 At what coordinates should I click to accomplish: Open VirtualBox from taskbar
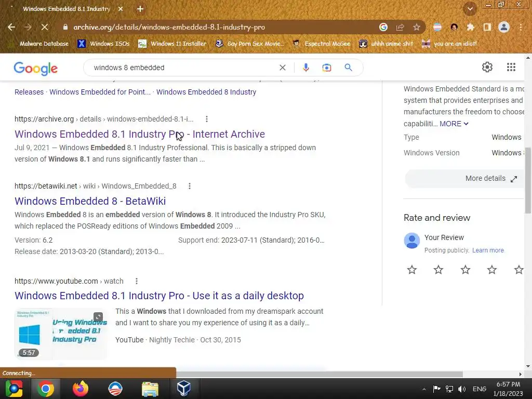[183, 389]
